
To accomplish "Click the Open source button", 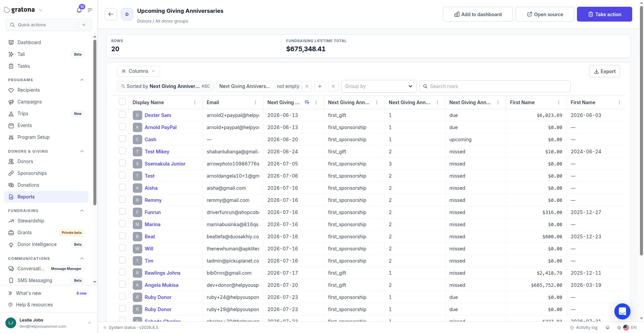I will [545, 14].
